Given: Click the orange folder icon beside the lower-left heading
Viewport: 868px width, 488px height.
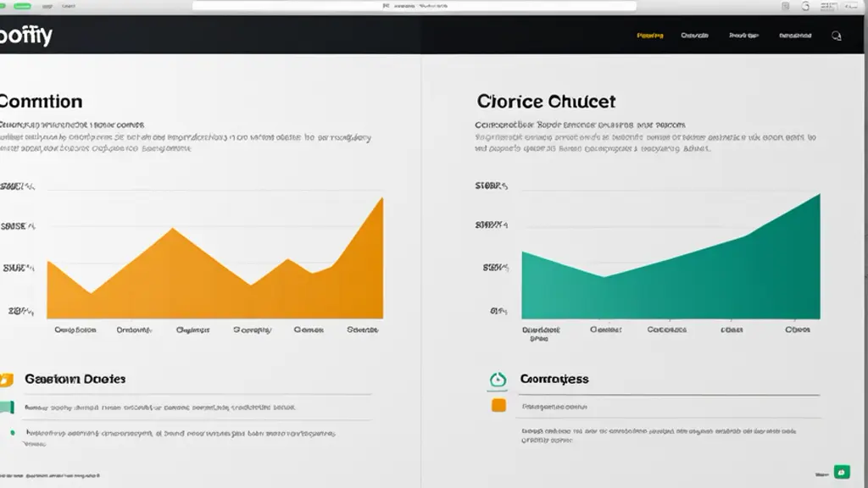Looking at the screenshot, I should point(6,380).
